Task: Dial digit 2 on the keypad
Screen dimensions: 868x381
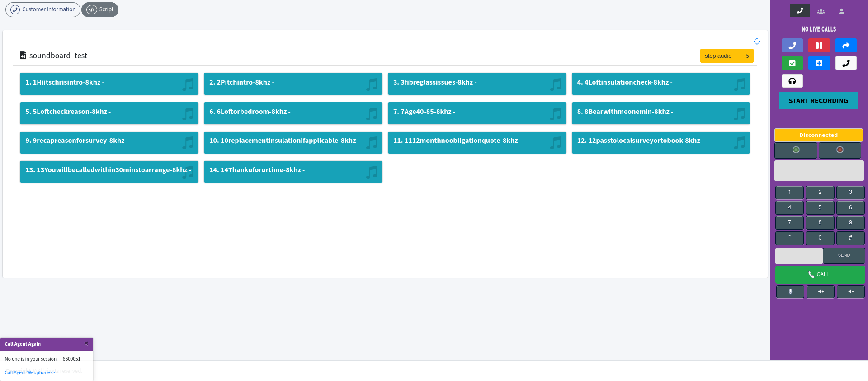Action: 820,193
